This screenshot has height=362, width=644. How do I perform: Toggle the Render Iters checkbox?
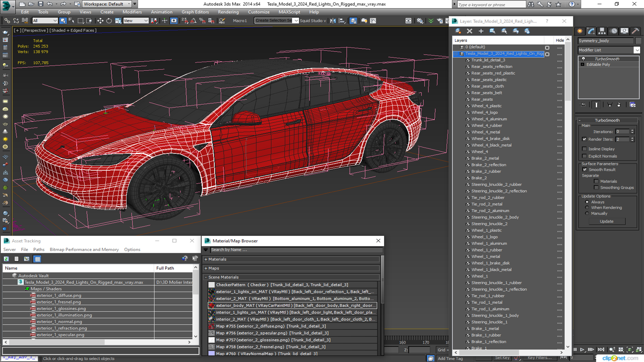[584, 139]
